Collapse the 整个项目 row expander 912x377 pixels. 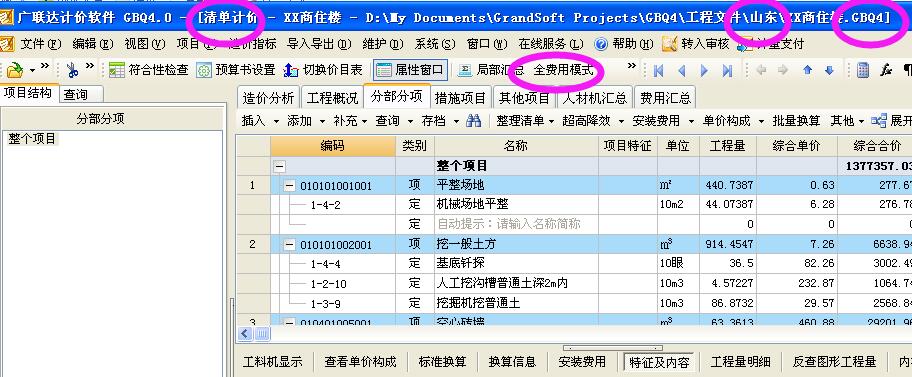pos(280,166)
